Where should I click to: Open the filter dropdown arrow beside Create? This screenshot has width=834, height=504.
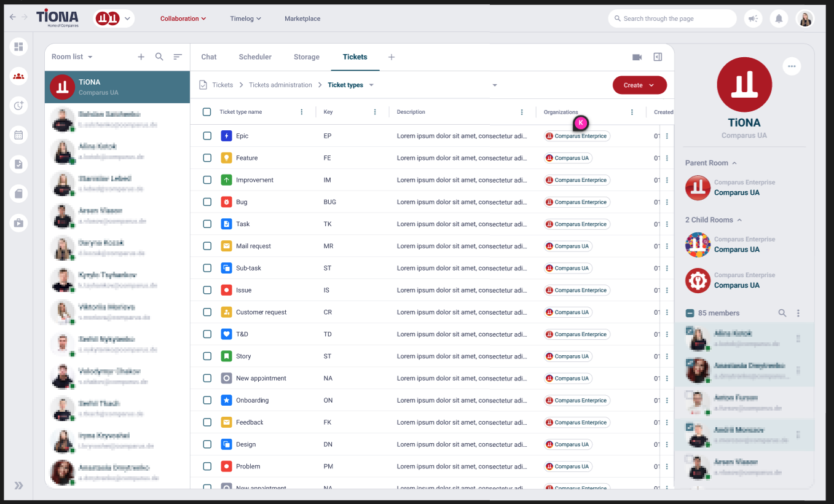click(x=495, y=85)
